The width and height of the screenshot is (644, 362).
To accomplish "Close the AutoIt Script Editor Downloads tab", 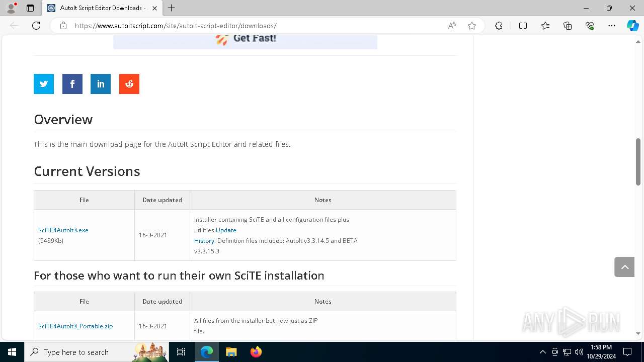I will tap(154, 8).
